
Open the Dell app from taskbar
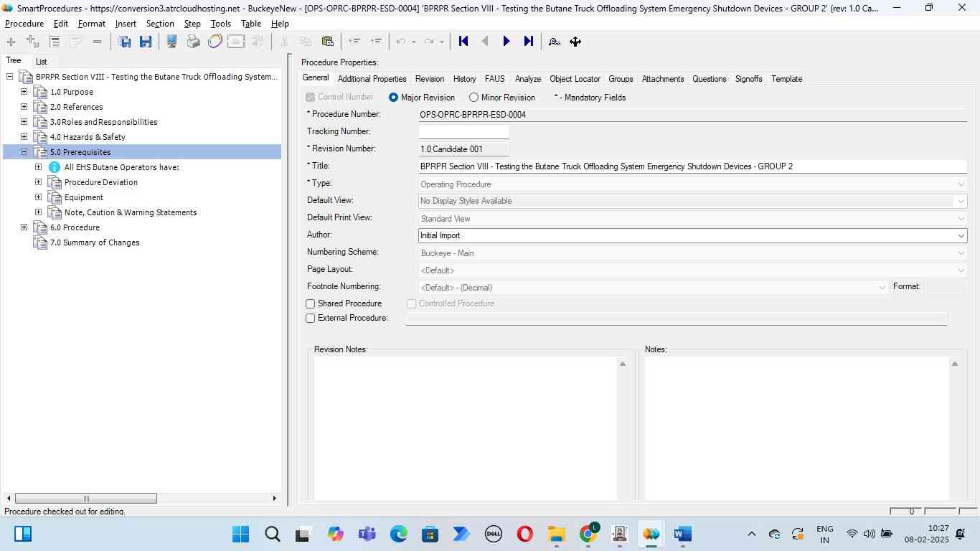pyautogui.click(x=494, y=534)
